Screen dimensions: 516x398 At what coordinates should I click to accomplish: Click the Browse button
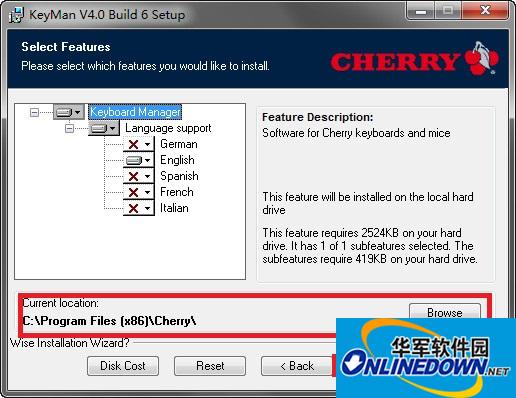[445, 312]
